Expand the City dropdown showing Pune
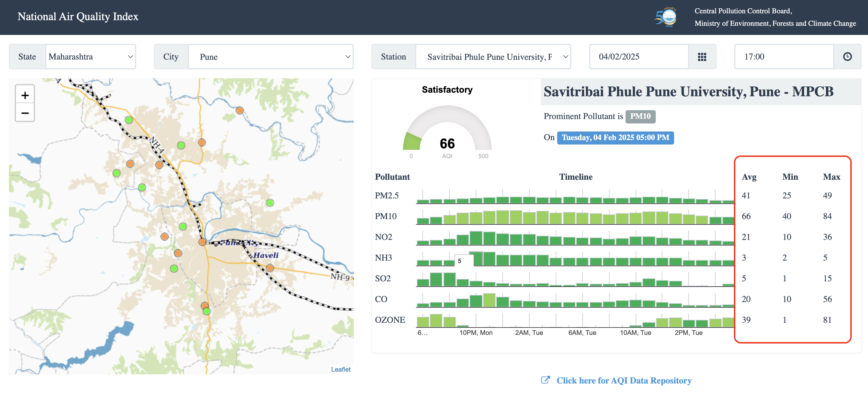Viewport: 868px width, 398px height. coord(270,57)
